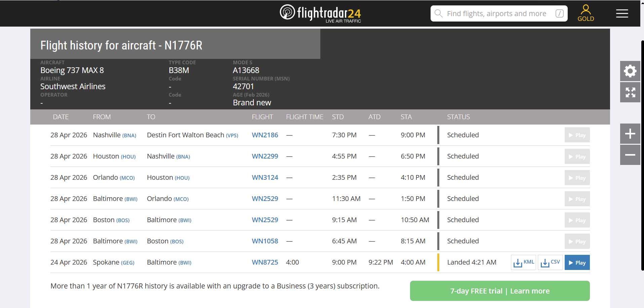Open flight WN3124 link
The image size is (644, 308).
tap(265, 177)
